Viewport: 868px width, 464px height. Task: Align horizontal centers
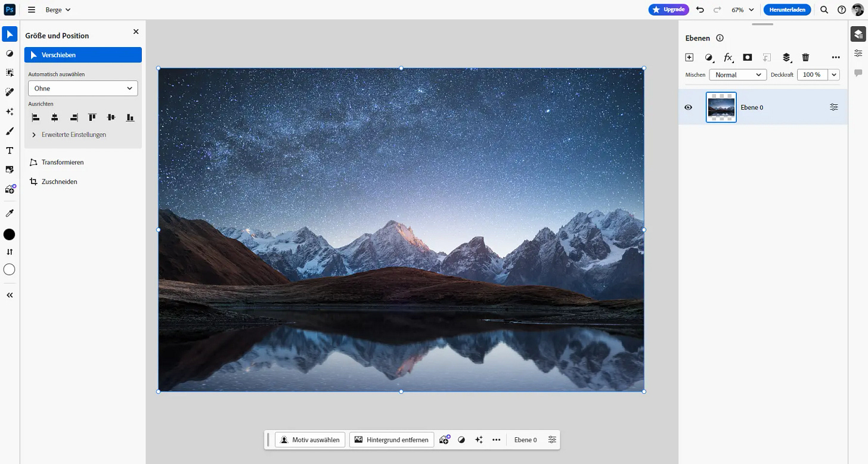(54, 118)
